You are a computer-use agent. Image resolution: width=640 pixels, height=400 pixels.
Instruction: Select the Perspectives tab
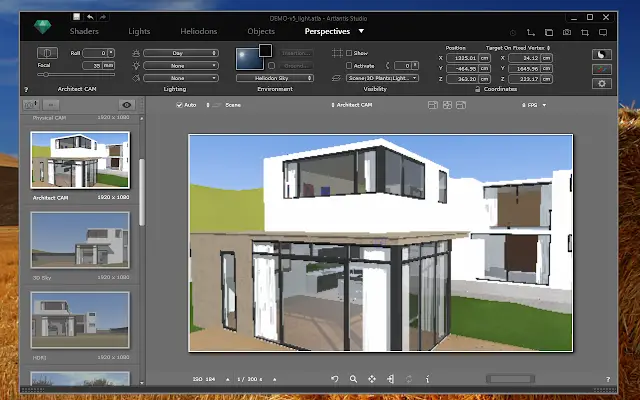tap(327, 31)
